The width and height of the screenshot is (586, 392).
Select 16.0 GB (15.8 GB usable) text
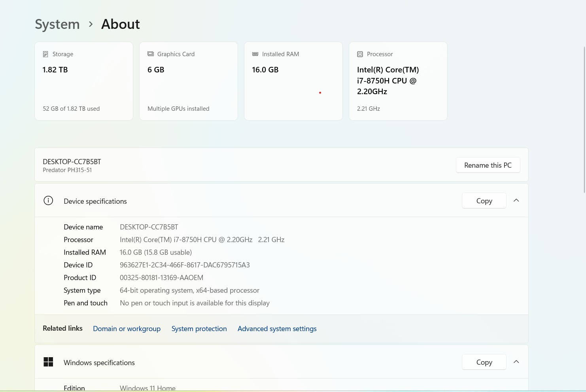coord(156,252)
